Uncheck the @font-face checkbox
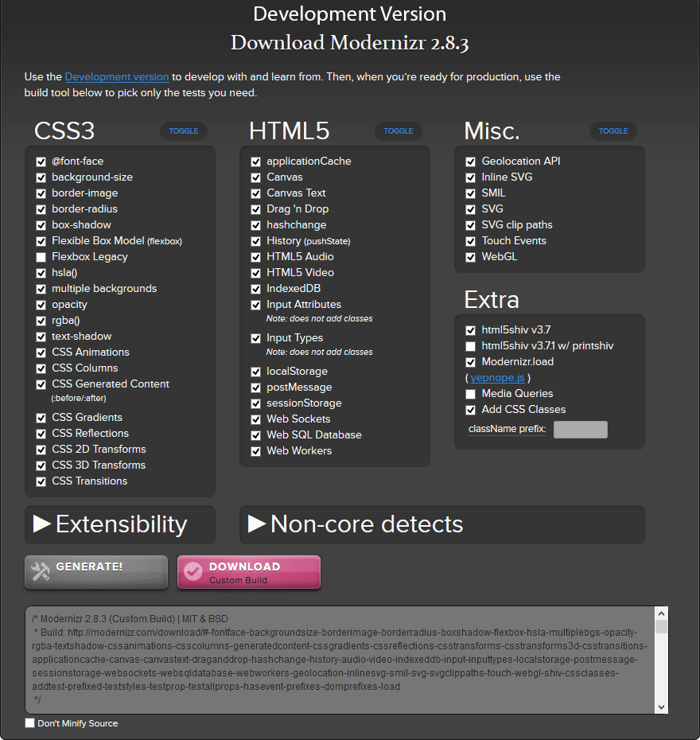This screenshot has height=740, width=700. [41, 162]
